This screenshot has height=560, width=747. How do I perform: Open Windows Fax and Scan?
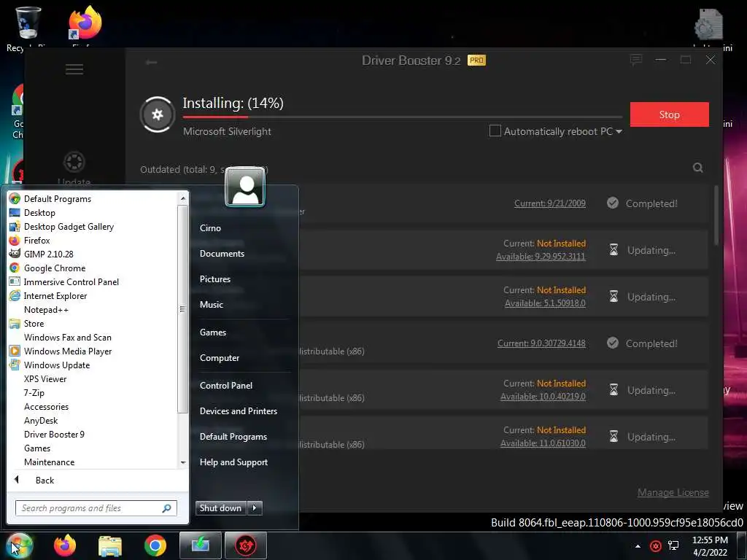[x=68, y=338]
